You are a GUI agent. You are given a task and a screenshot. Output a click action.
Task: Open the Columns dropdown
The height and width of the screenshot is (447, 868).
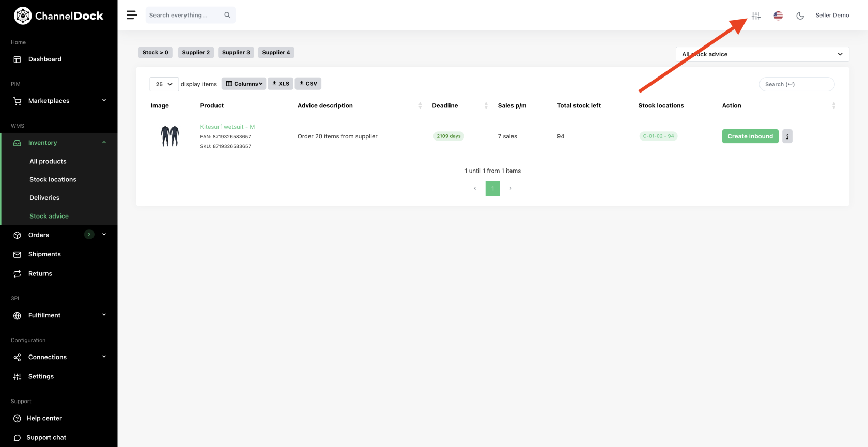pos(244,84)
